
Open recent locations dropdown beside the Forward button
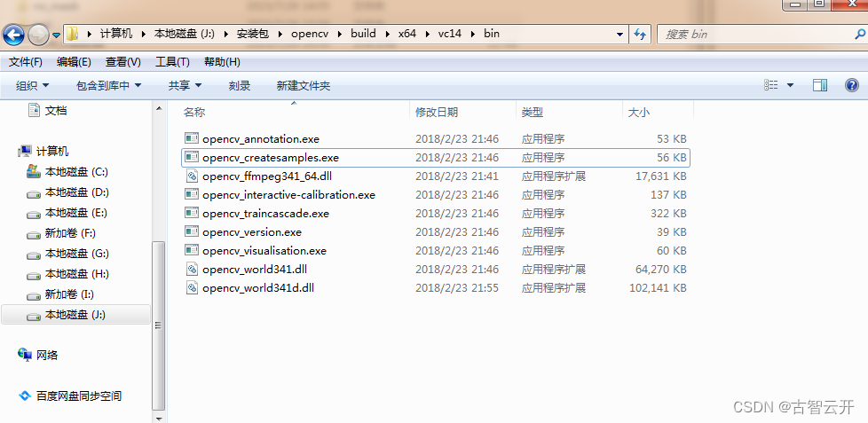(x=56, y=35)
